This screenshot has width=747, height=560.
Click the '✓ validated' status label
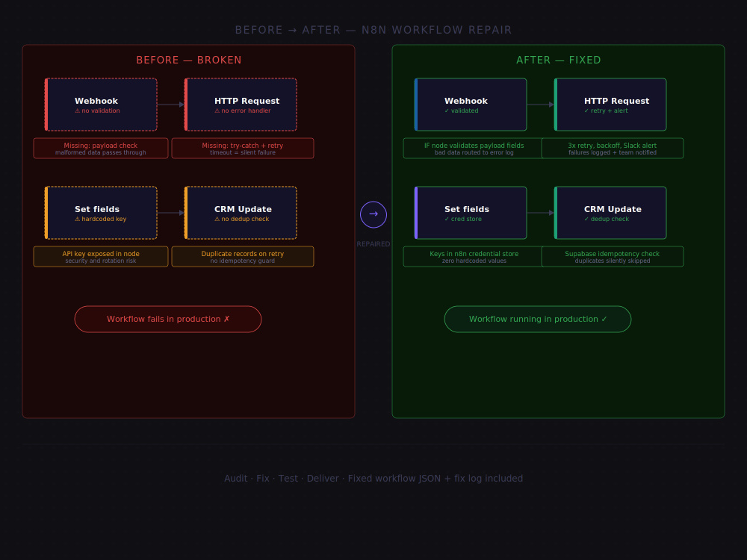click(461, 111)
